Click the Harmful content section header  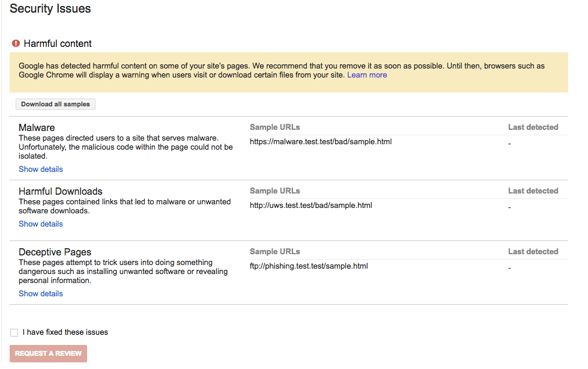pyautogui.click(x=57, y=43)
